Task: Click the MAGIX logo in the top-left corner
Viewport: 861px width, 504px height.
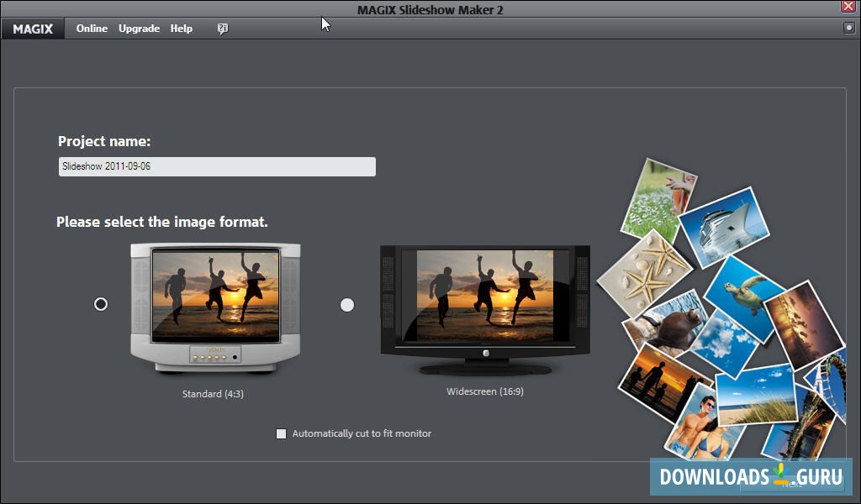Action: point(32,28)
